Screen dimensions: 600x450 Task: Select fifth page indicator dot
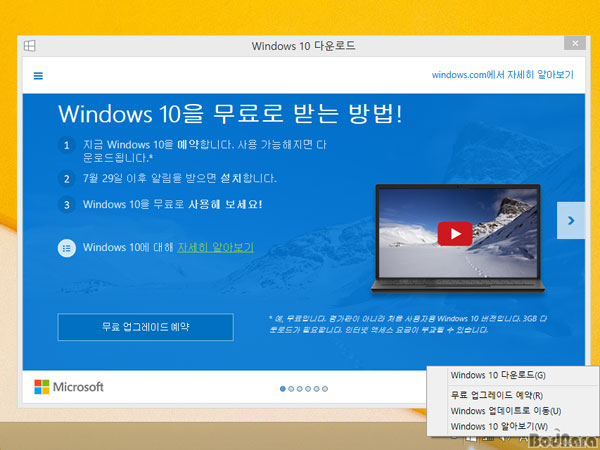[x=316, y=389]
